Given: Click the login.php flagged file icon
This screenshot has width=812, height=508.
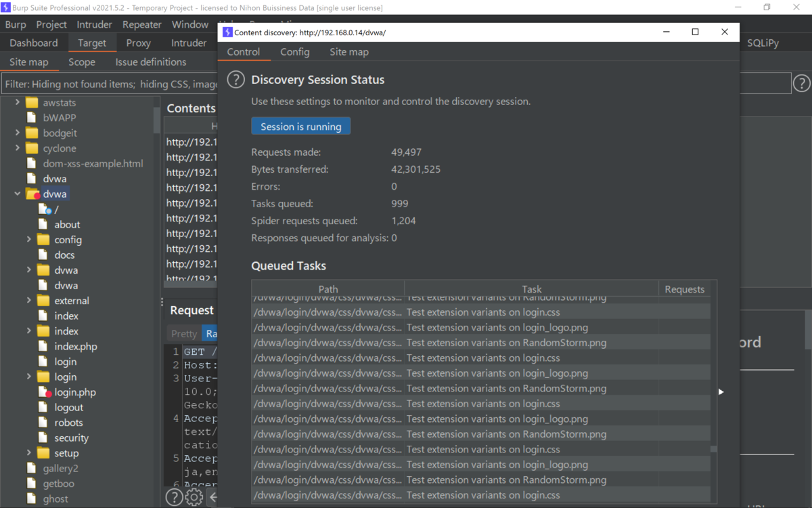Looking at the screenshot, I should click(x=45, y=392).
